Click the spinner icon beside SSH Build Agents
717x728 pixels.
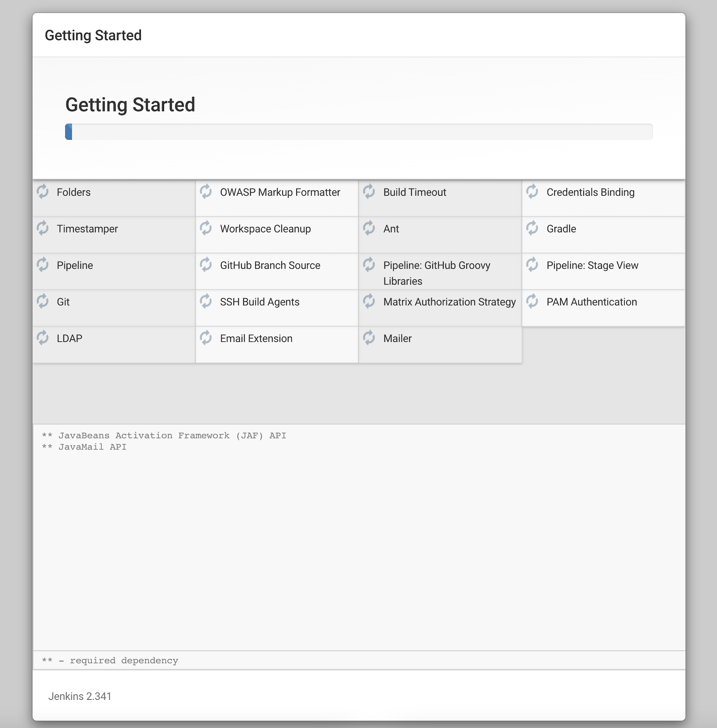tap(206, 301)
